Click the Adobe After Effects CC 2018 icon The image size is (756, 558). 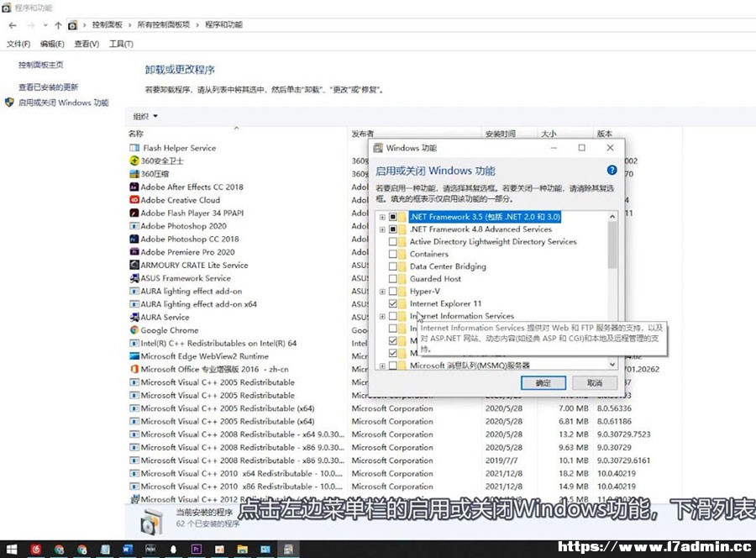click(134, 187)
